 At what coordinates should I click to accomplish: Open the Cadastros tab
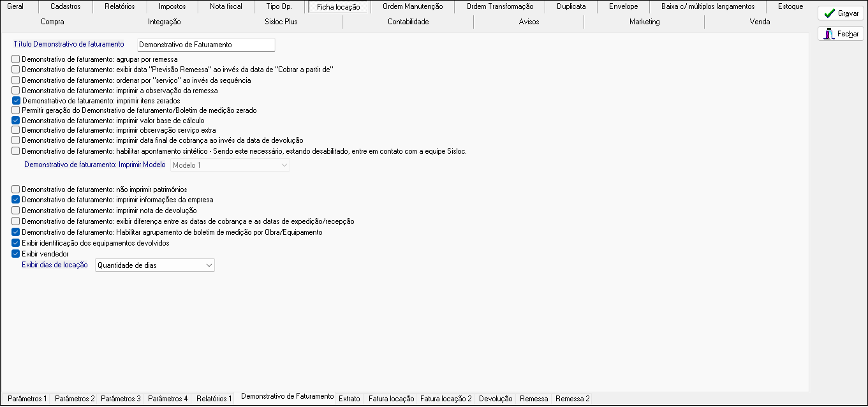[66, 6]
